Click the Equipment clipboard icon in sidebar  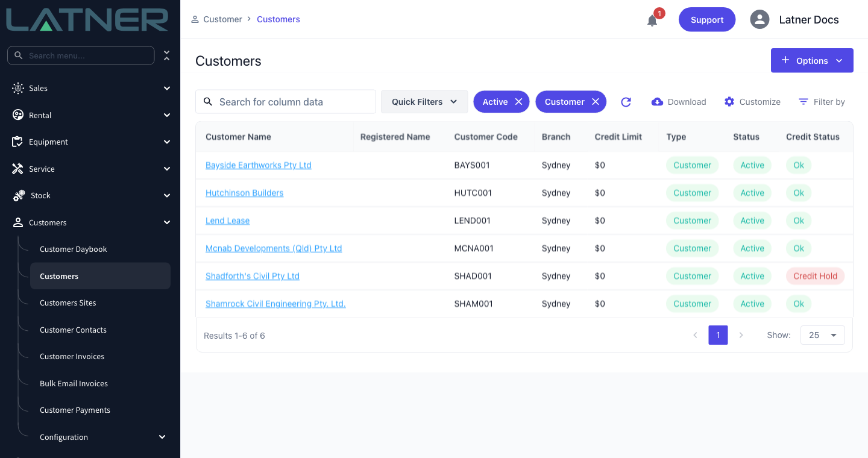click(17, 142)
